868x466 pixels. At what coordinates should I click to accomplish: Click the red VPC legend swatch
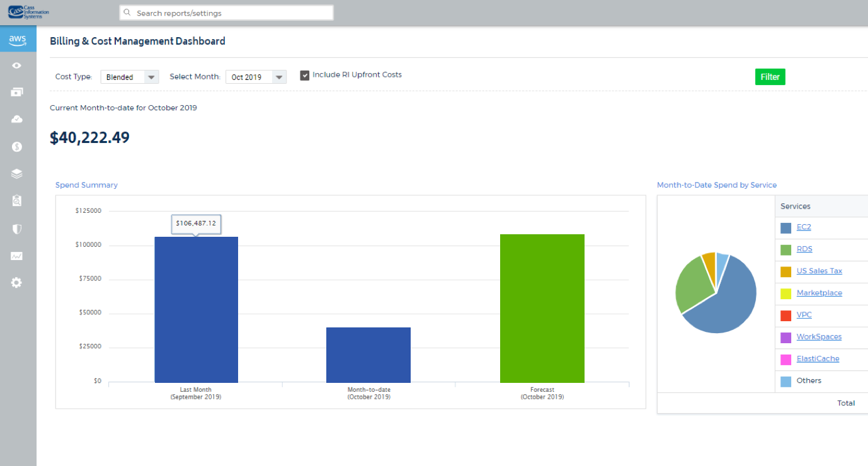pyautogui.click(x=785, y=315)
